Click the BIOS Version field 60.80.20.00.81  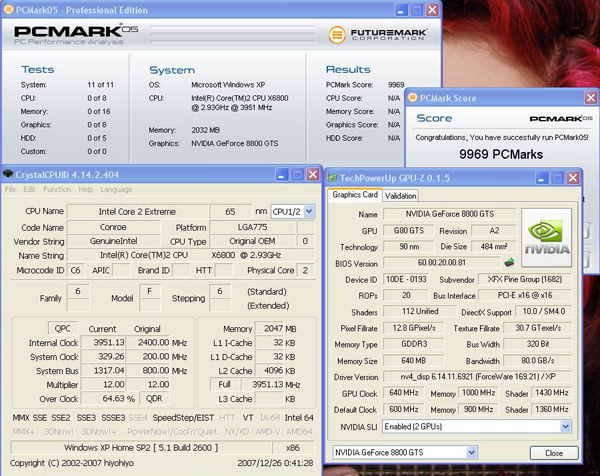(x=442, y=262)
